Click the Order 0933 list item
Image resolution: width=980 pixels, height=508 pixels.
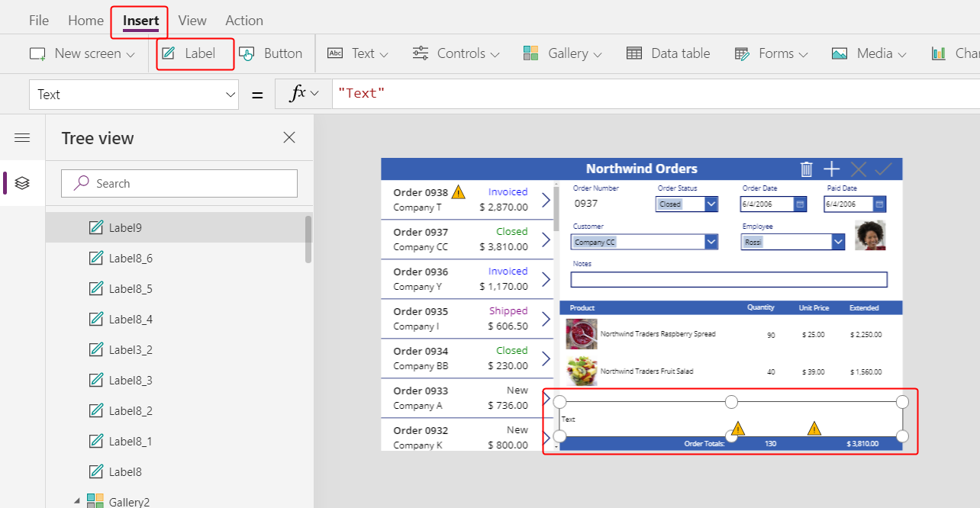(x=467, y=398)
